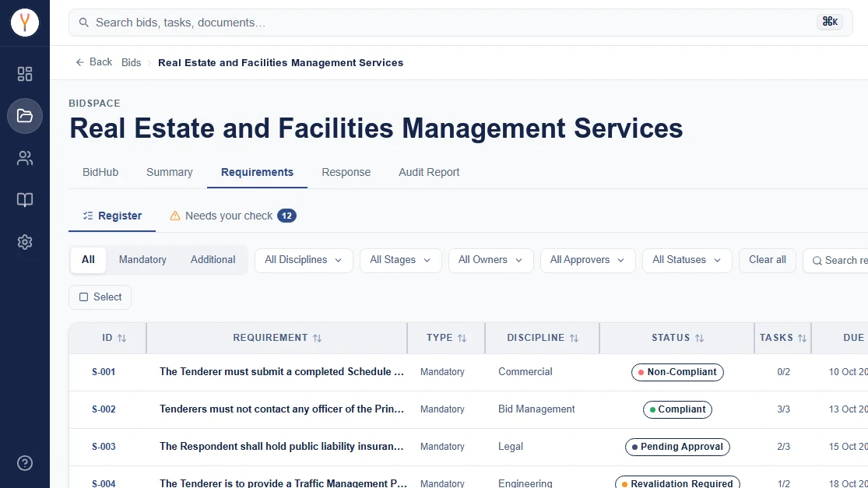Open requirement S-001 link
The height and width of the screenshot is (488, 868).
pyautogui.click(x=104, y=372)
